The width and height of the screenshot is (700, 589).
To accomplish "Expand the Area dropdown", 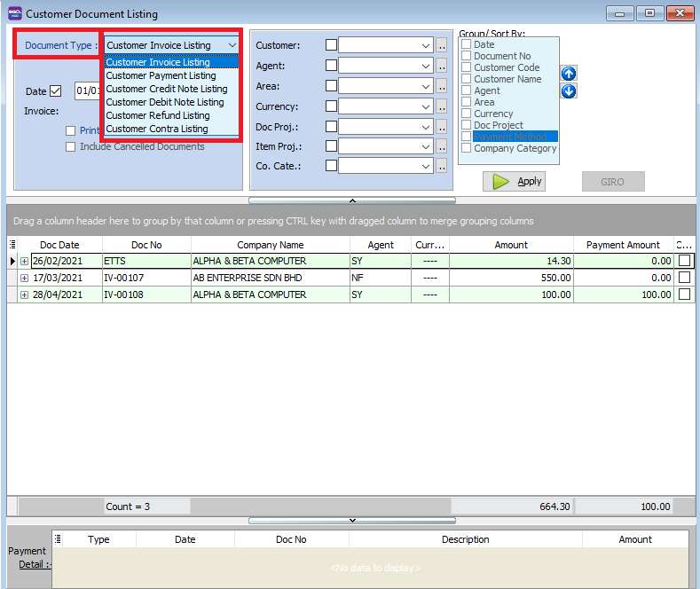I will [425, 86].
